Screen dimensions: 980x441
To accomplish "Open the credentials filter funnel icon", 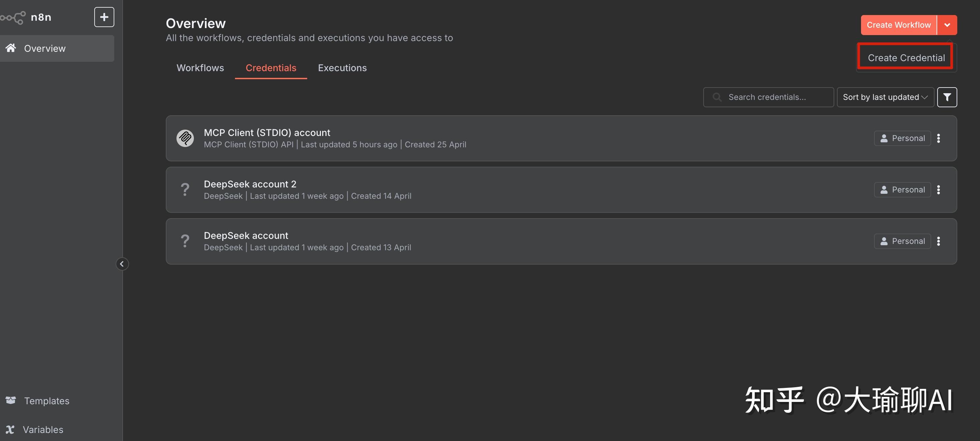I will (947, 97).
